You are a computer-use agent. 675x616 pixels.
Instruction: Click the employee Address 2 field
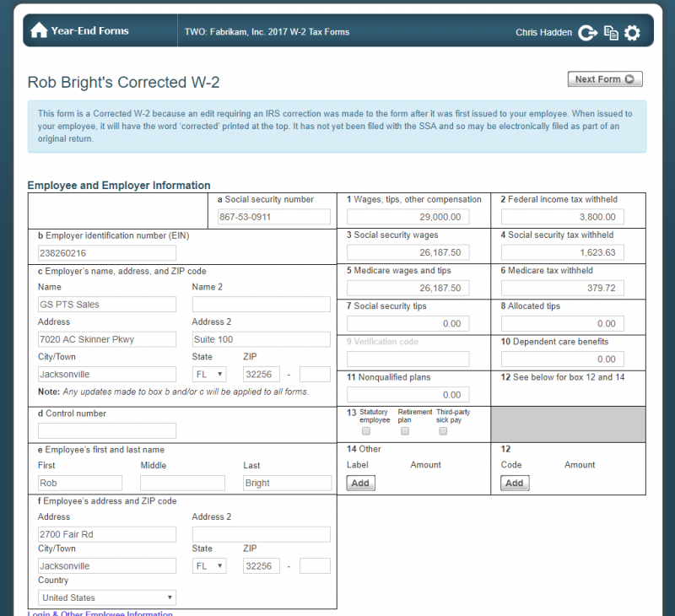(x=262, y=534)
